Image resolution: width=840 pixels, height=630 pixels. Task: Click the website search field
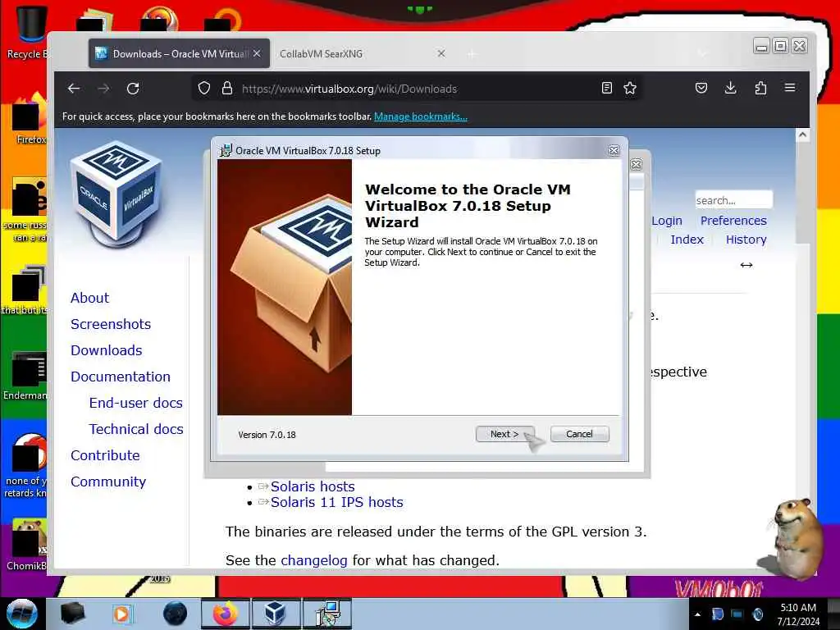pos(733,200)
